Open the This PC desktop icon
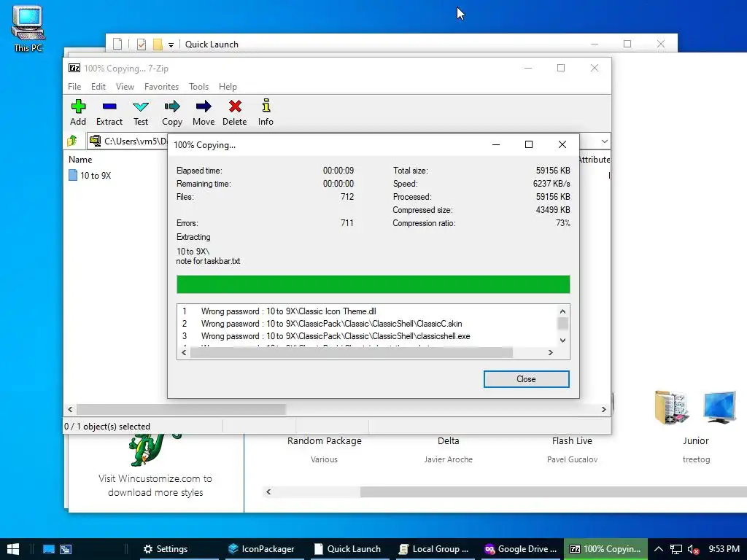The height and width of the screenshot is (560, 747). (28, 28)
